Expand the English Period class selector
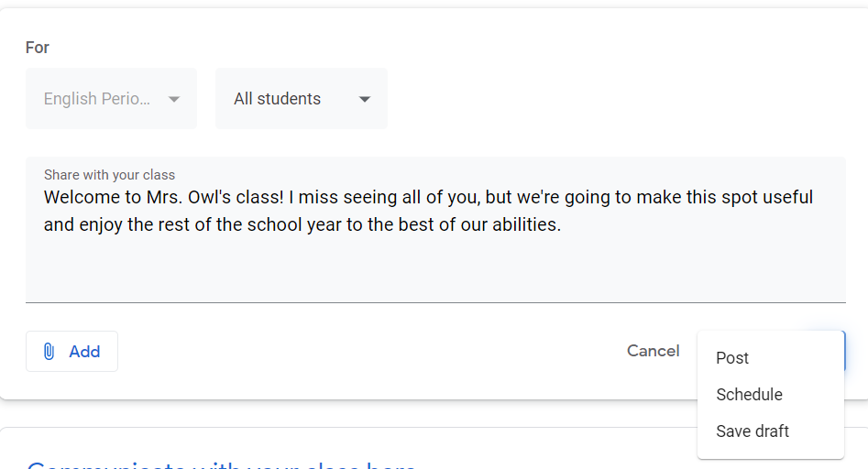This screenshot has height=469, width=868. click(111, 98)
